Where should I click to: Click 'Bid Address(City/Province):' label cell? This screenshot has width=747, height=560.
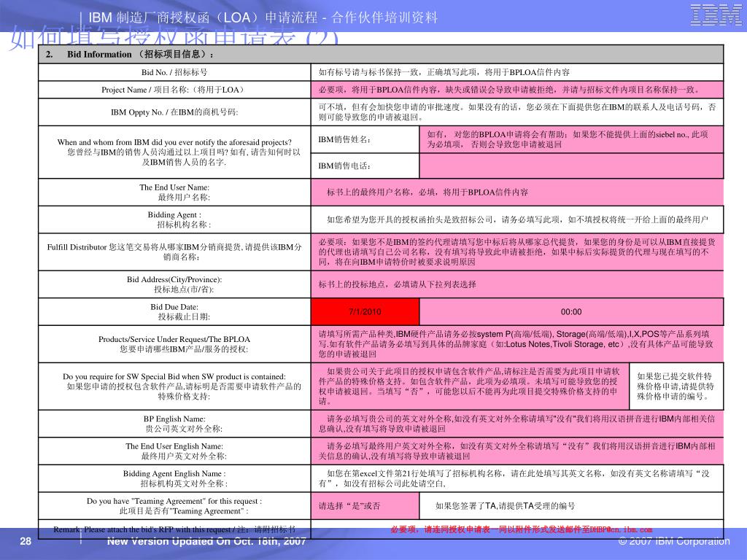click(174, 284)
